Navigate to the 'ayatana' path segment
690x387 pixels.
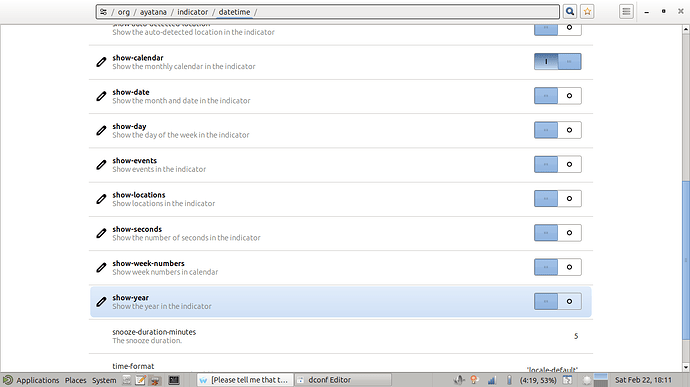pyautogui.click(x=153, y=12)
